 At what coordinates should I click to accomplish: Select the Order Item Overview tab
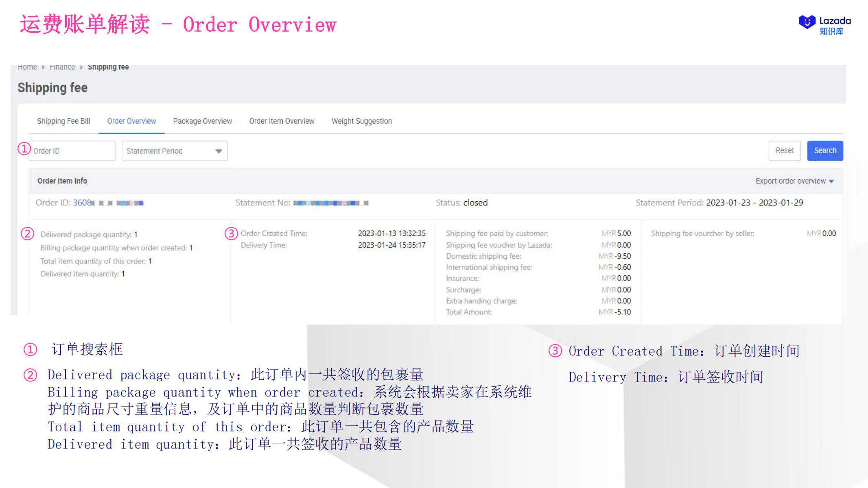(x=282, y=121)
